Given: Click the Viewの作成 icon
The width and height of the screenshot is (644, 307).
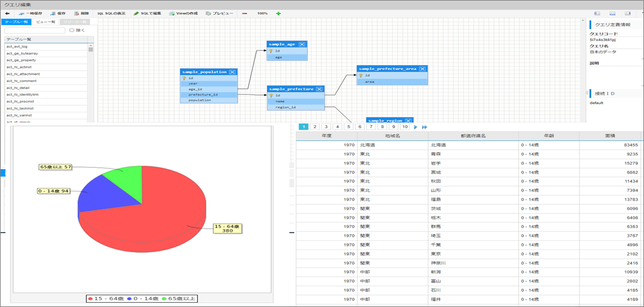Looking at the screenshot, I should pos(171,13).
